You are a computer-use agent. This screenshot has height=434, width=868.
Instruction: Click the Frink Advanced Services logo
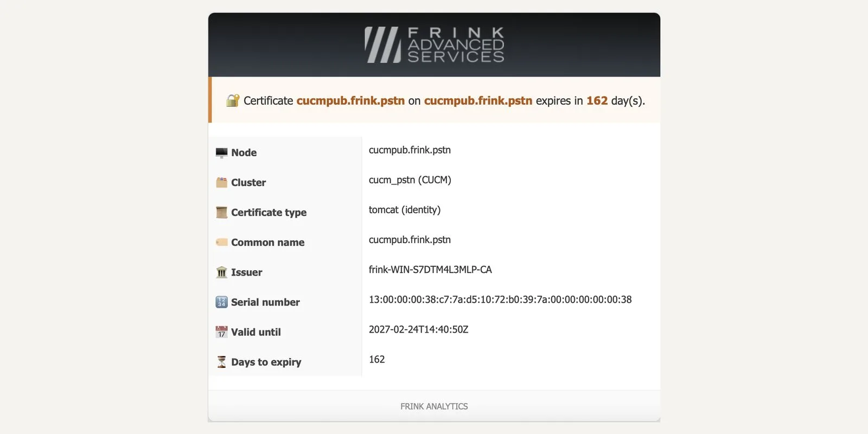434,44
